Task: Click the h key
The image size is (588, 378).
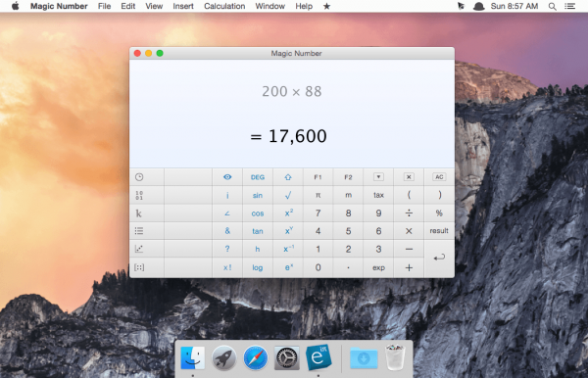Action: (x=258, y=249)
